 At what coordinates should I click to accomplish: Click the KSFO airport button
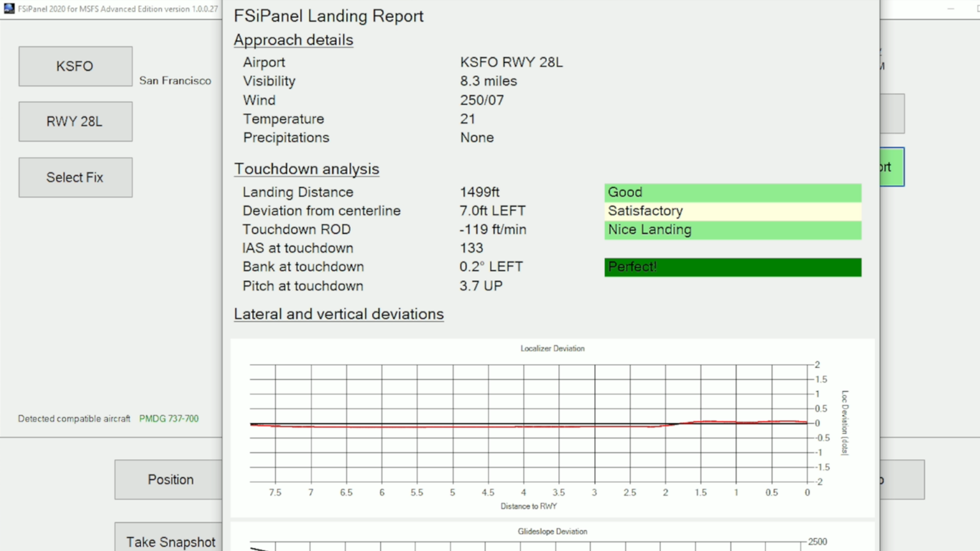pos(75,66)
